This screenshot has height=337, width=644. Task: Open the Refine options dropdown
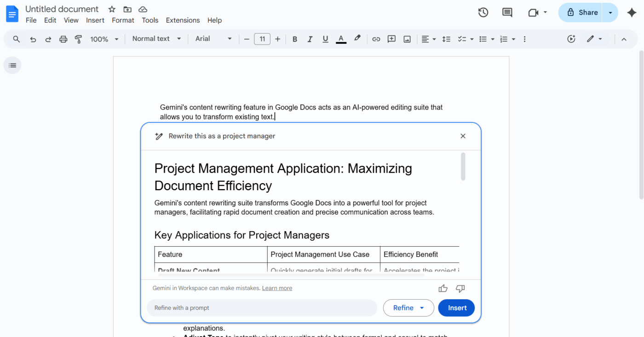pos(408,308)
